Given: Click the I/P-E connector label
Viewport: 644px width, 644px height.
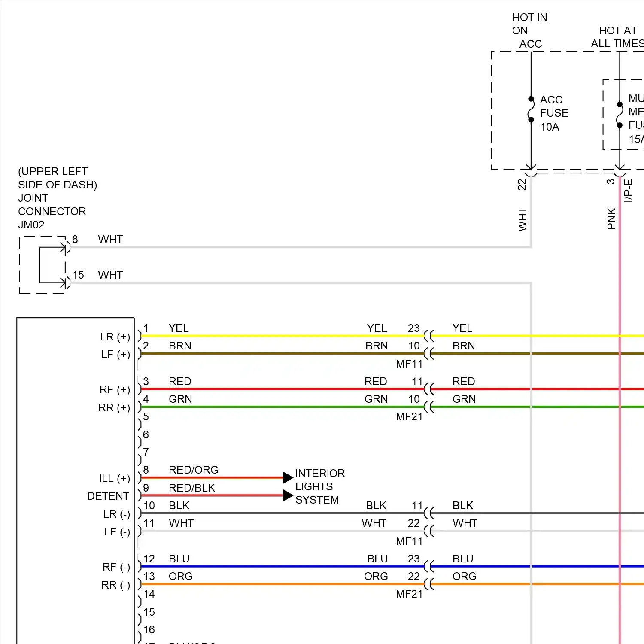Looking at the screenshot, I should click(x=628, y=191).
